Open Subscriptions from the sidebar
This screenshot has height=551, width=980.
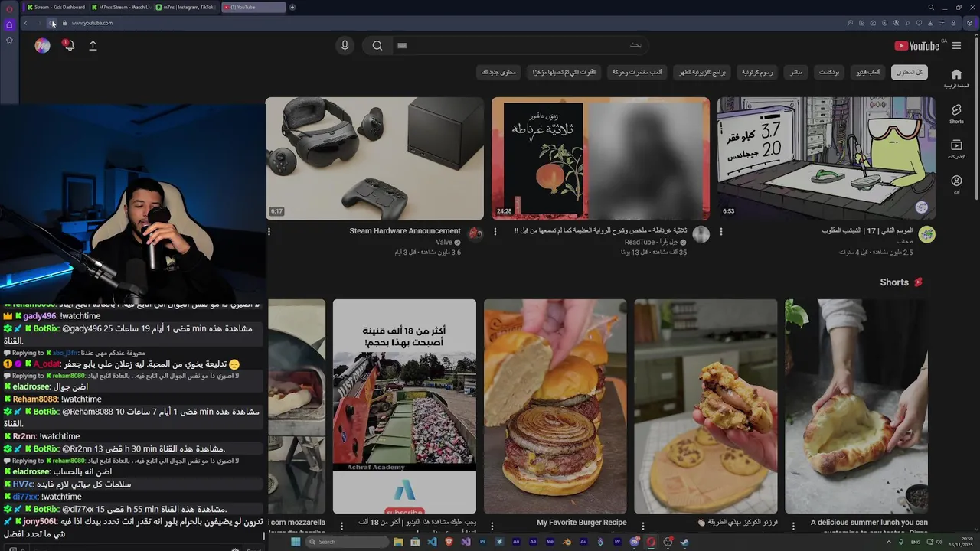tap(956, 148)
